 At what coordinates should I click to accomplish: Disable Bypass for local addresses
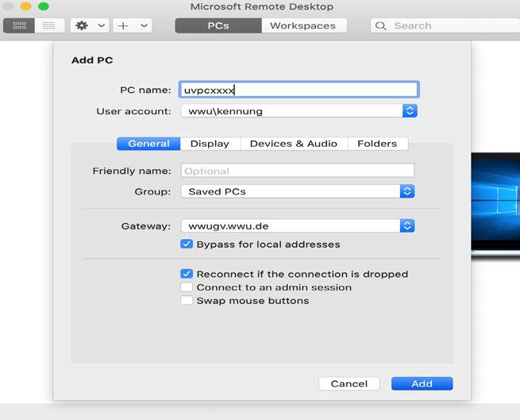pos(187,245)
